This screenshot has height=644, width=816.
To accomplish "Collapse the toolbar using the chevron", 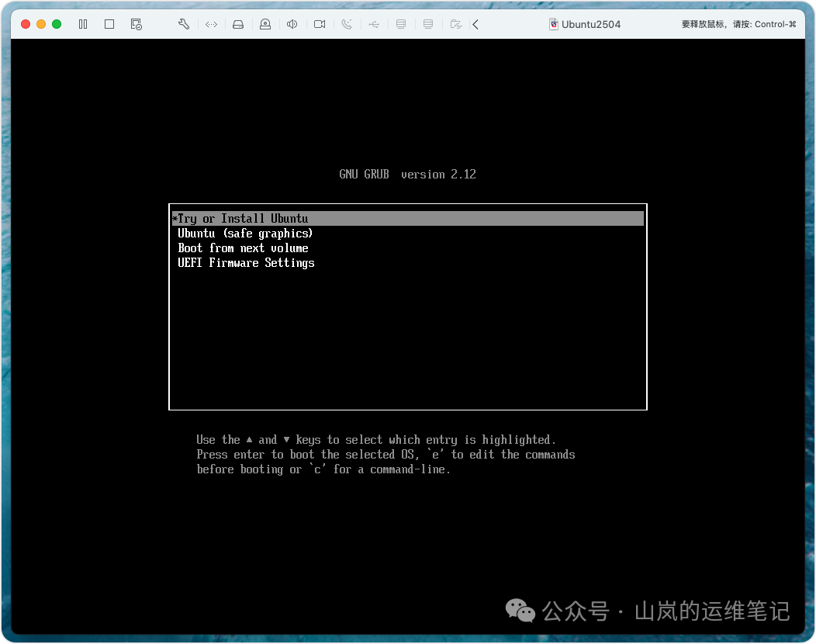I will (475, 24).
